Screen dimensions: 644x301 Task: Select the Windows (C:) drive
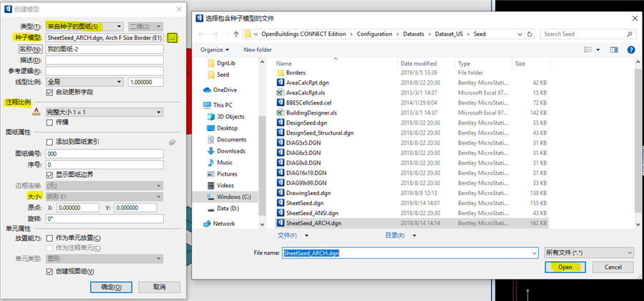tap(230, 197)
